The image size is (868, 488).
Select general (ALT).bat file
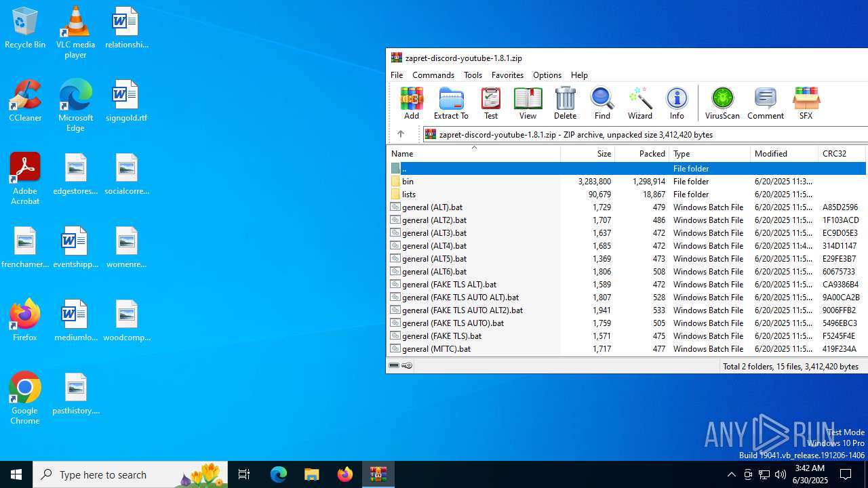[627, 207]
